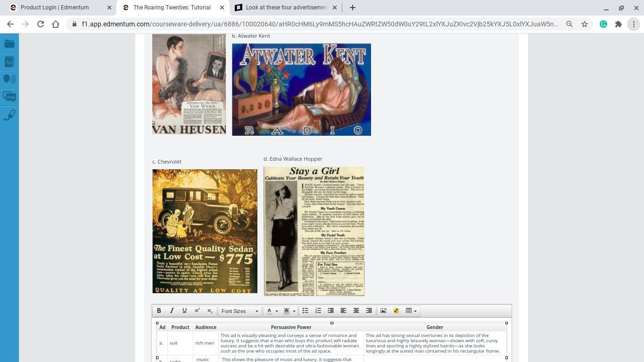Expand the text color picker arrow

point(277,311)
